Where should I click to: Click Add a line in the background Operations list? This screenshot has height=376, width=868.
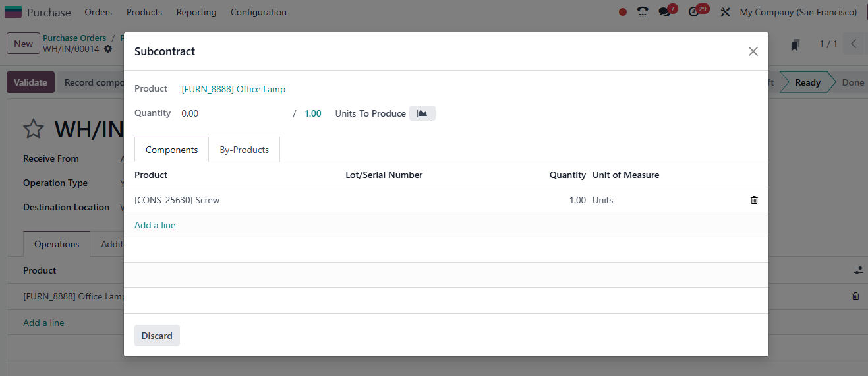point(43,323)
